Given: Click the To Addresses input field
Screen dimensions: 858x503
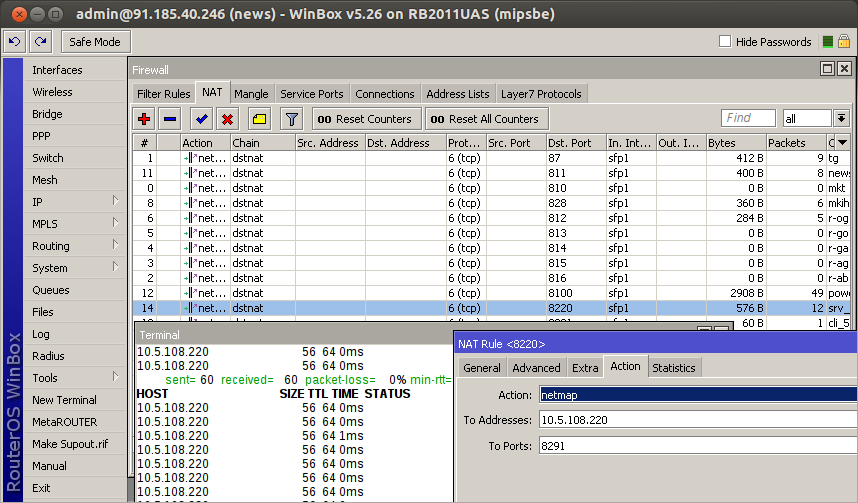Looking at the screenshot, I should tap(697, 419).
